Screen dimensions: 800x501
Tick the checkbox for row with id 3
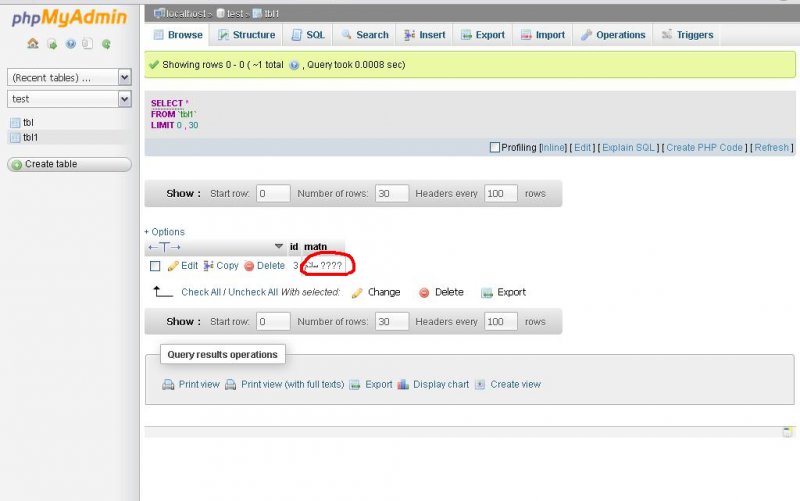coord(155,266)
